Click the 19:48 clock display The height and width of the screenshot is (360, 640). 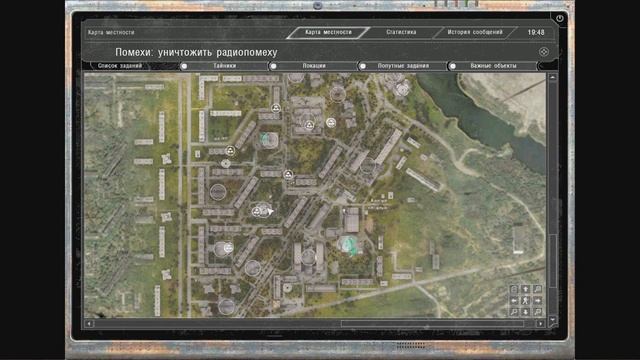point(536,32)
